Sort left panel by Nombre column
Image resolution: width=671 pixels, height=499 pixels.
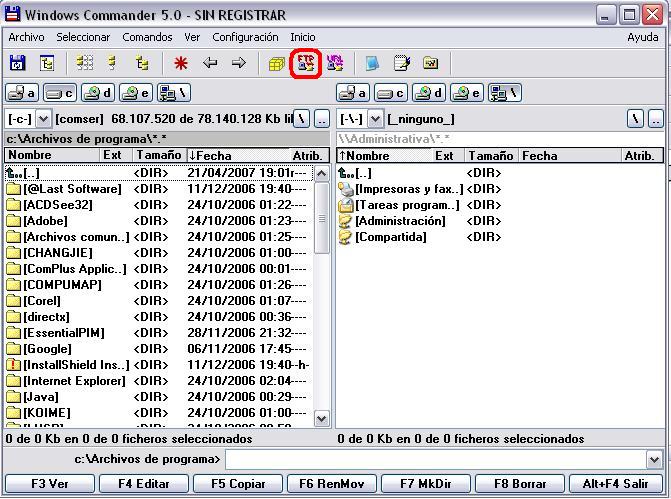52,155
